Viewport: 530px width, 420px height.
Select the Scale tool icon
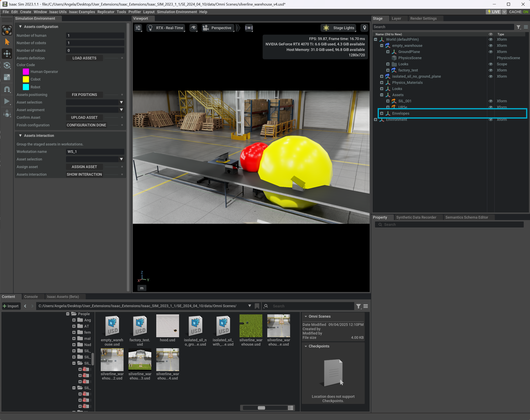click(x=7, y=77)
